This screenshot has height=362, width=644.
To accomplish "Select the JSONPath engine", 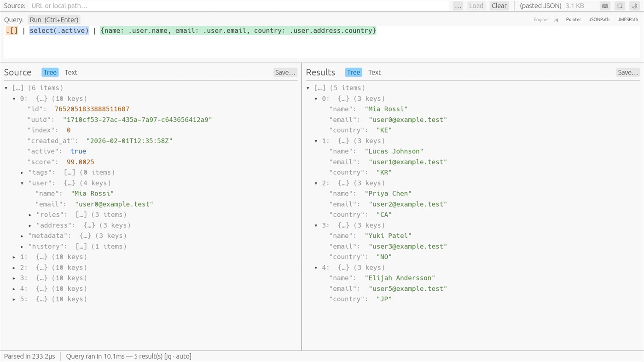I will [599, 20].
